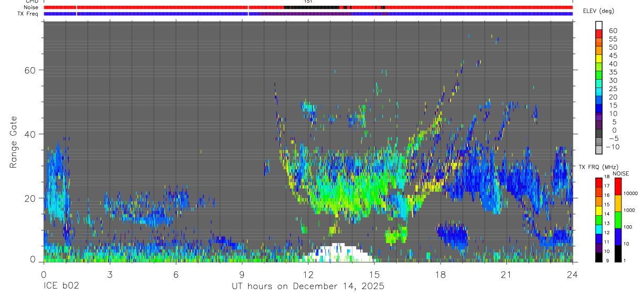Click the green segment of NOISE color bar
The width and height of the screenshot is (644, 297).
618,220
